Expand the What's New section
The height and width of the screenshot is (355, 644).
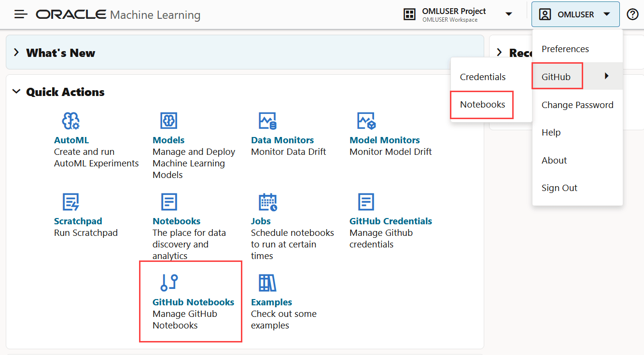(x=16, y=53)
